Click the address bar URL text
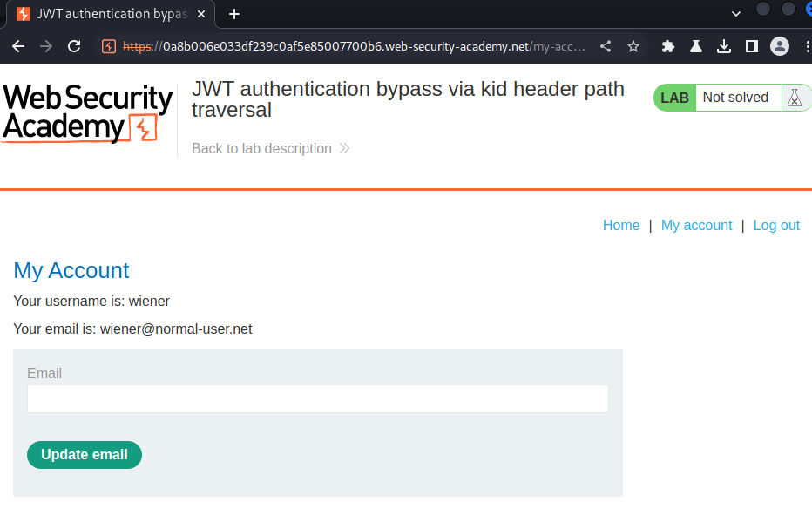 pos(354,46)
